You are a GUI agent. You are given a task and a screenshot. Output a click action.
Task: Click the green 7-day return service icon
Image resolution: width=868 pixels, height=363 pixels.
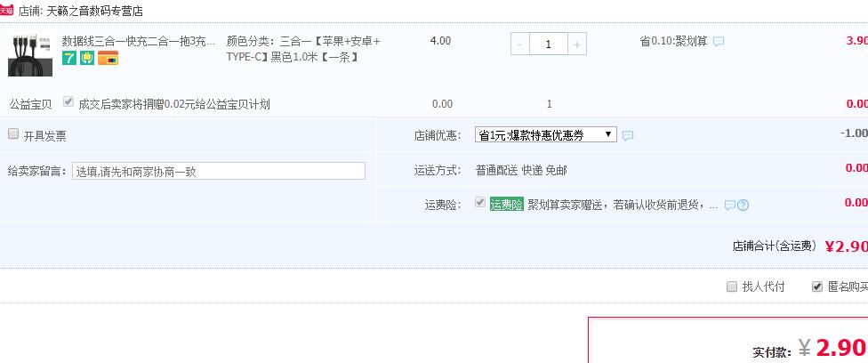pyautogui.click(x=68, y=58)
